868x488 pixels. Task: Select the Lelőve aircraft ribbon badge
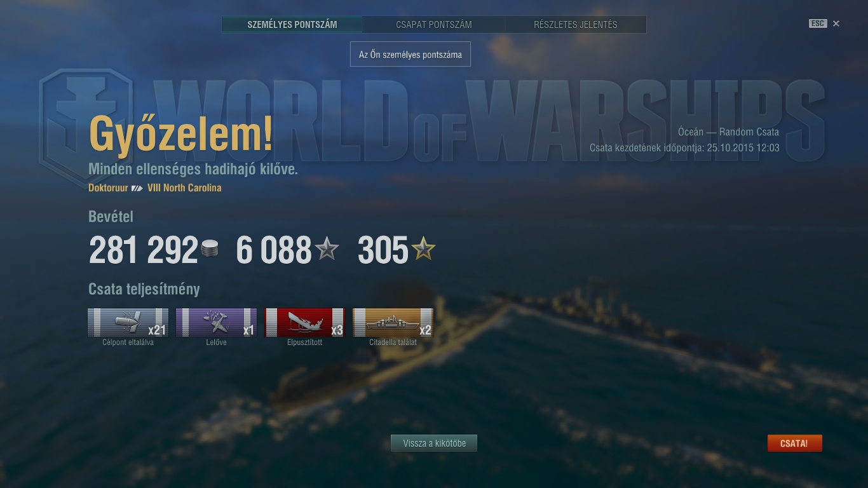tap(216, 322)
